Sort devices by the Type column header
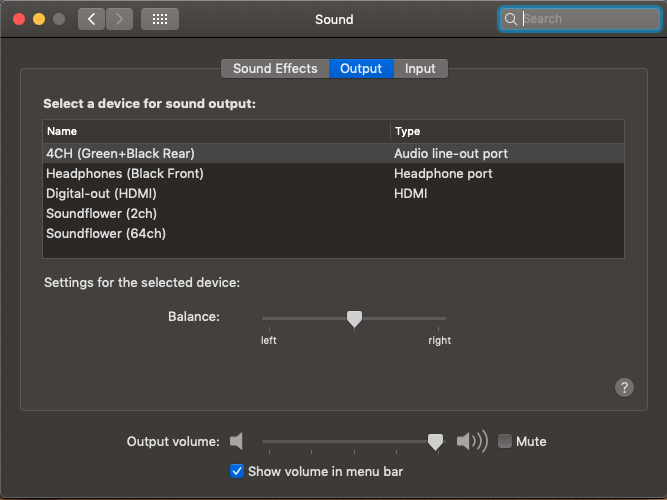The width and height of the screenshot is (667, 500). [507, 131]
